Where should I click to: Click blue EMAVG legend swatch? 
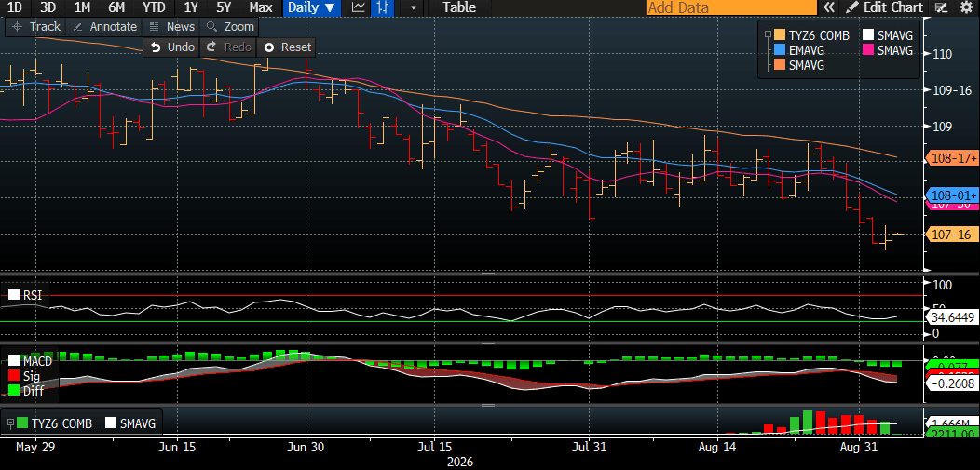click(780, 50)
